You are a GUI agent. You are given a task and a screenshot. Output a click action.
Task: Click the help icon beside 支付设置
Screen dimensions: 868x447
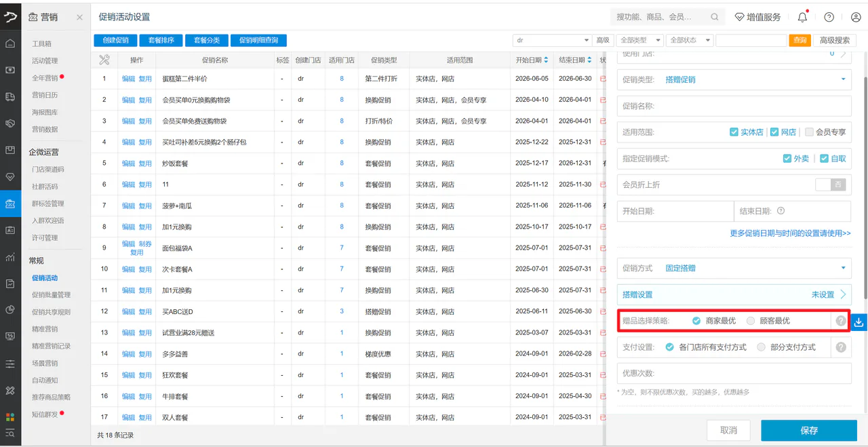[841, 347]
